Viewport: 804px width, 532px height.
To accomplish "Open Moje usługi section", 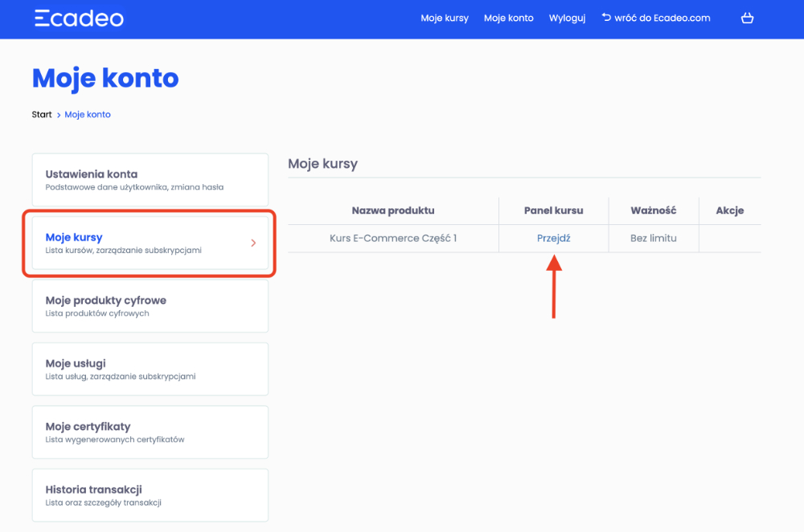I will coord(150,369).
